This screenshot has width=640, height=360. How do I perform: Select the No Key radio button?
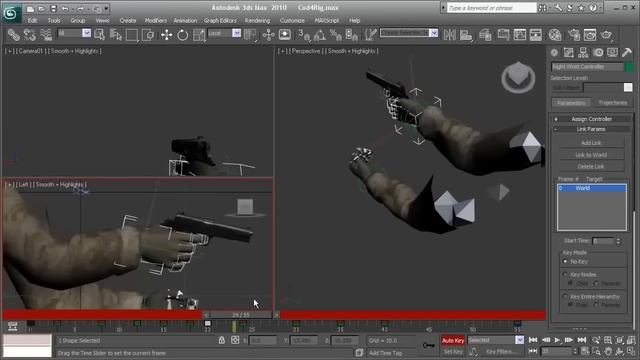tap(565, 261)
